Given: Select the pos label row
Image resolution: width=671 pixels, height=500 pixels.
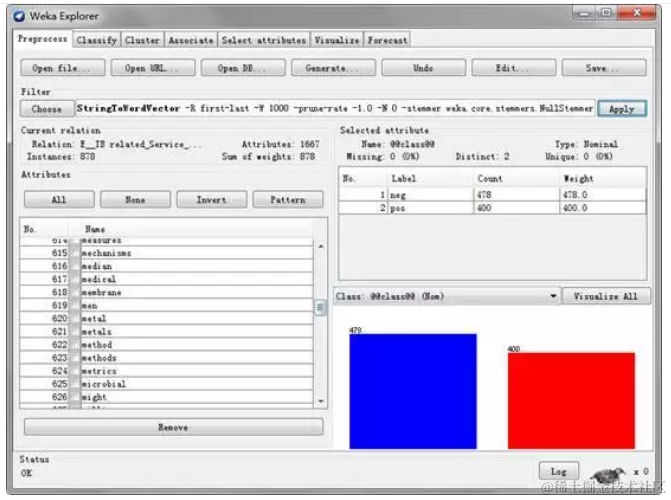Looking at the screenshot, I should tap(492, 208).
